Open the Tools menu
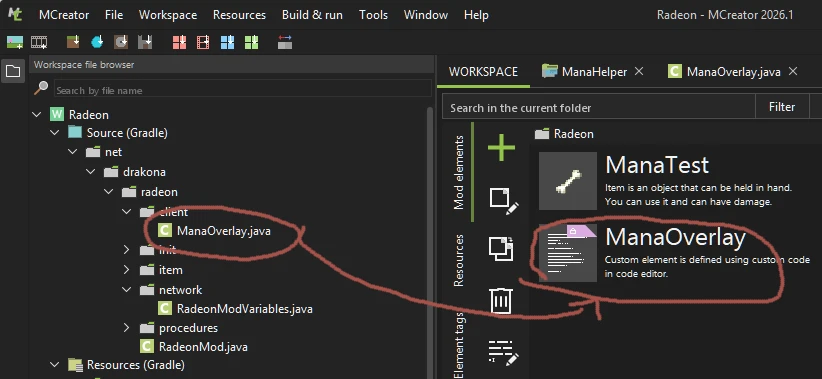This screenshot has width=822, height=379. click(x=373, y=15)
